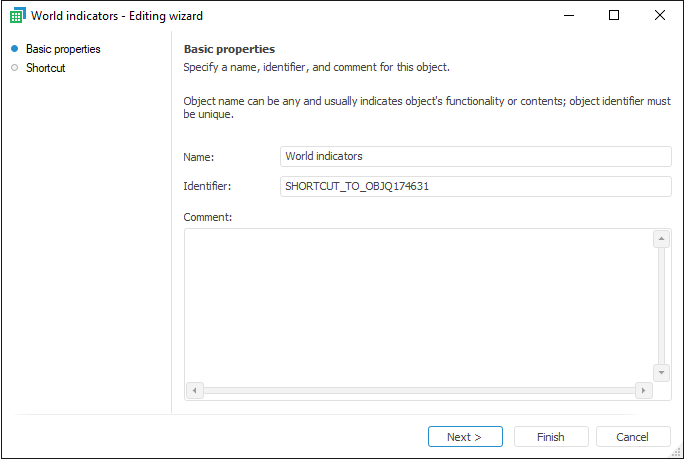Minimize the Editing wizard window
This screenshot has width=685, height=459.
tap(568, 16)
